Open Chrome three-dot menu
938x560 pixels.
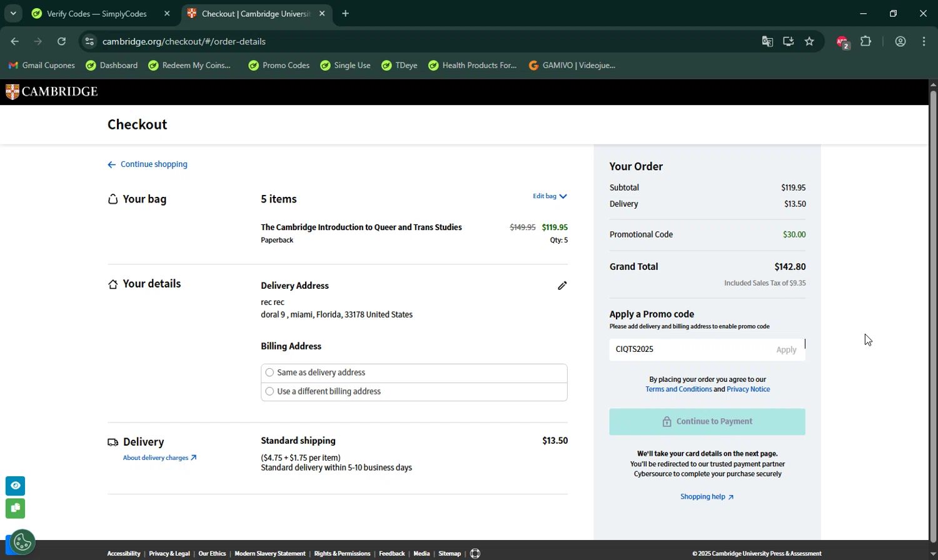[924, 41]
